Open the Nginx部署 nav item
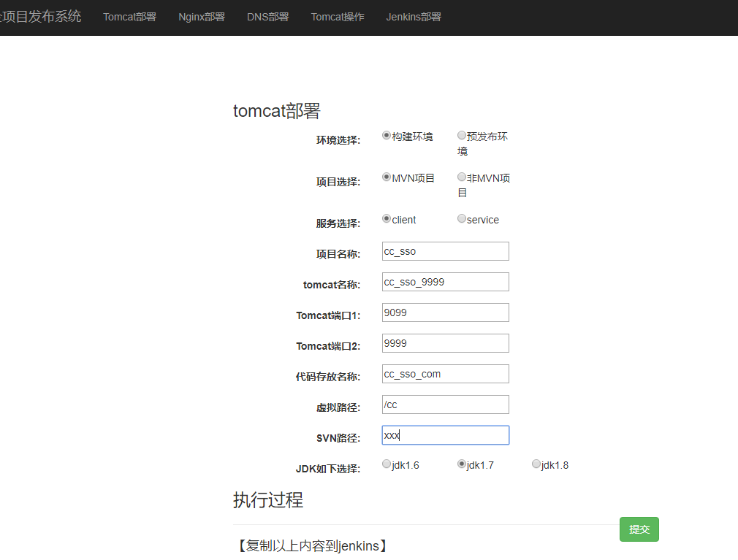 (x=202, y=17)
